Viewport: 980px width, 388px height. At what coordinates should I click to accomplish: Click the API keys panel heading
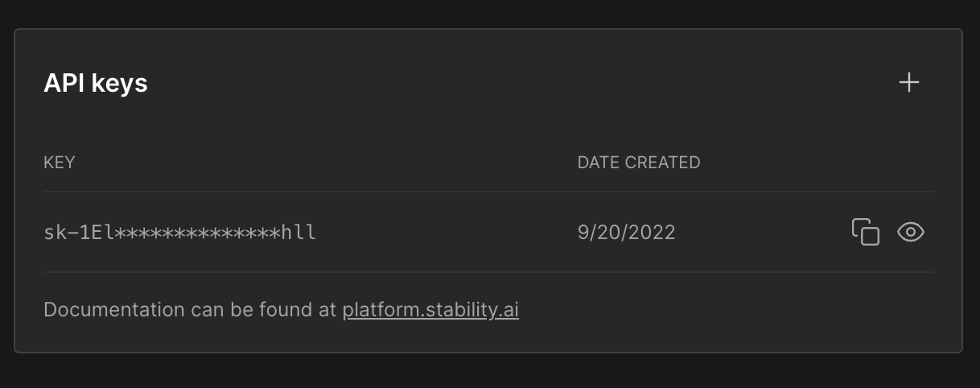click(96, 83)
